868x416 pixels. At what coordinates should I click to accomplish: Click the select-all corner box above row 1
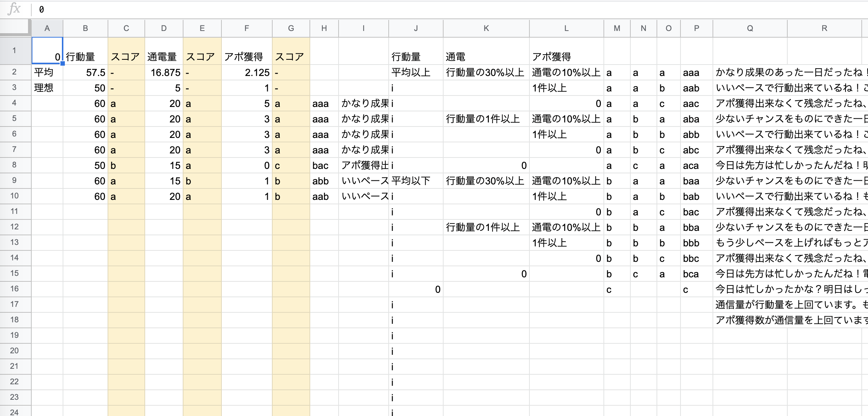(15, 28)
